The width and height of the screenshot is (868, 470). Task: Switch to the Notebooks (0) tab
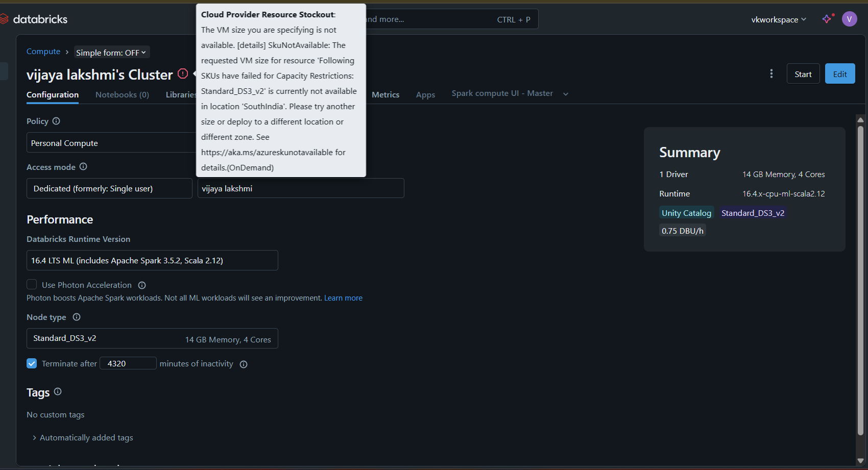(x=122, y=95)
